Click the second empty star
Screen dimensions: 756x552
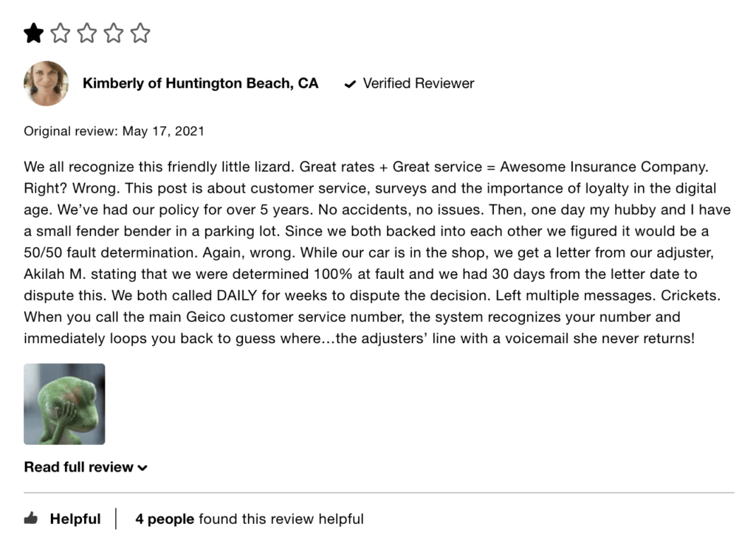[x=60, y=33]
